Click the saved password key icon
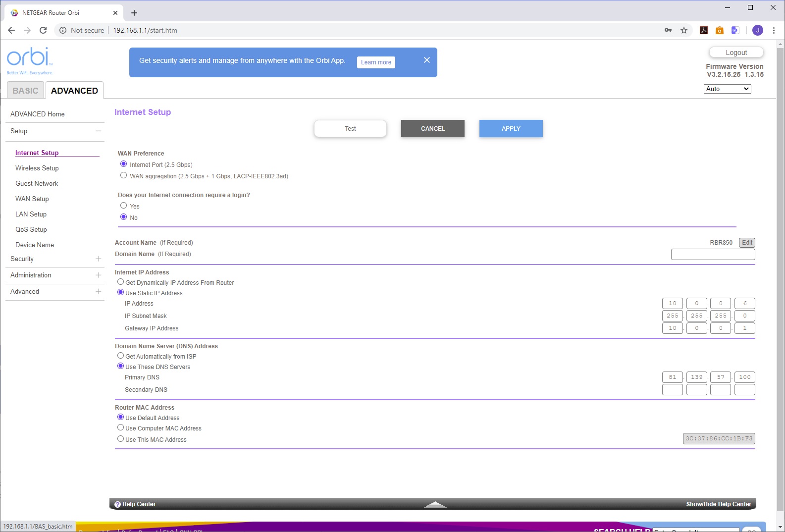 tap(668, 30)
